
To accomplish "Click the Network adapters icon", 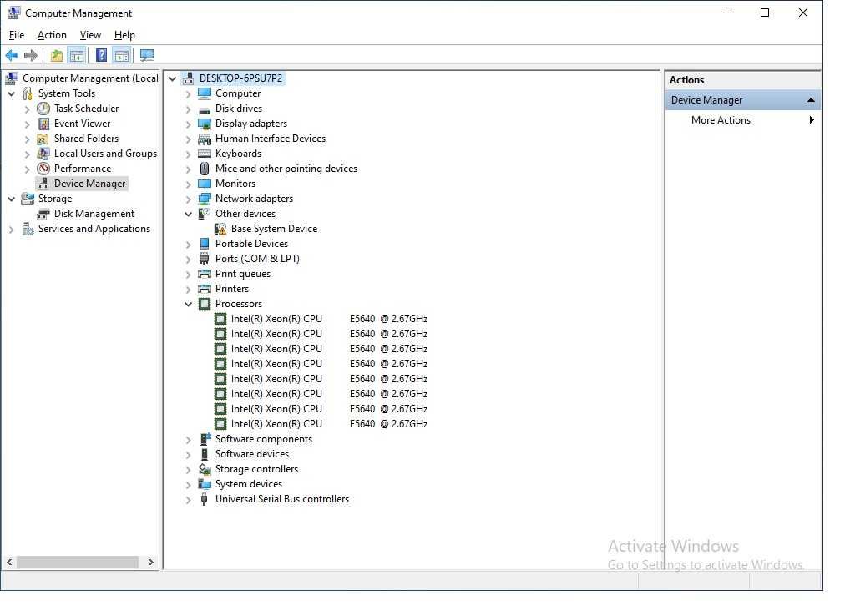I will (205, 199).
